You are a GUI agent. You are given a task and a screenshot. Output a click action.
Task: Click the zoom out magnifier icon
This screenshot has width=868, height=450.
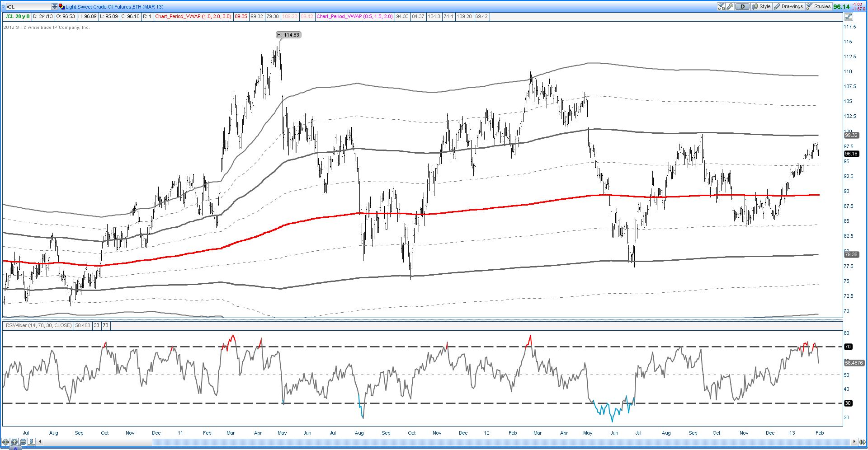[x=23, y=442]
